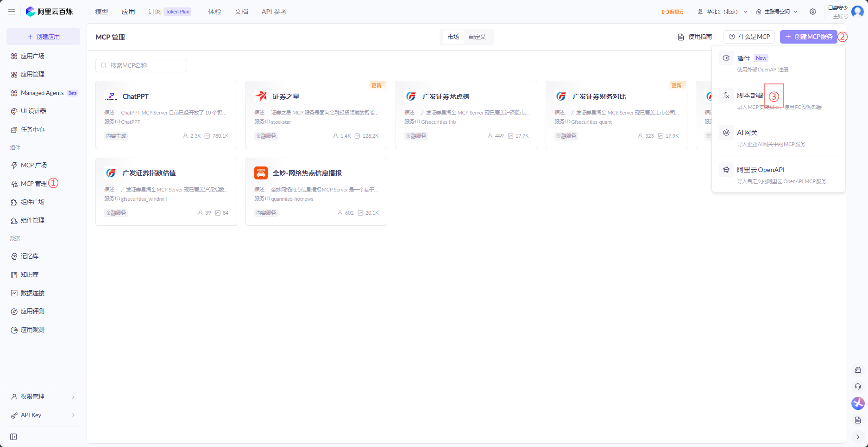The image size is (868, 447).
Task: Click the headset support icon
Action: [x=858, y=386]
